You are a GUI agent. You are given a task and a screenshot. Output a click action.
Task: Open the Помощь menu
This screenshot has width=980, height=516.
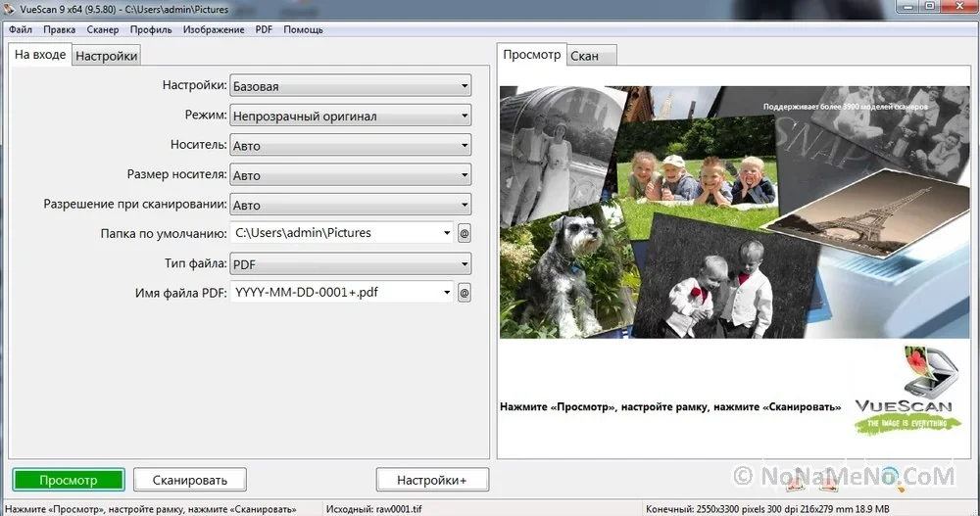coord(303,29)
